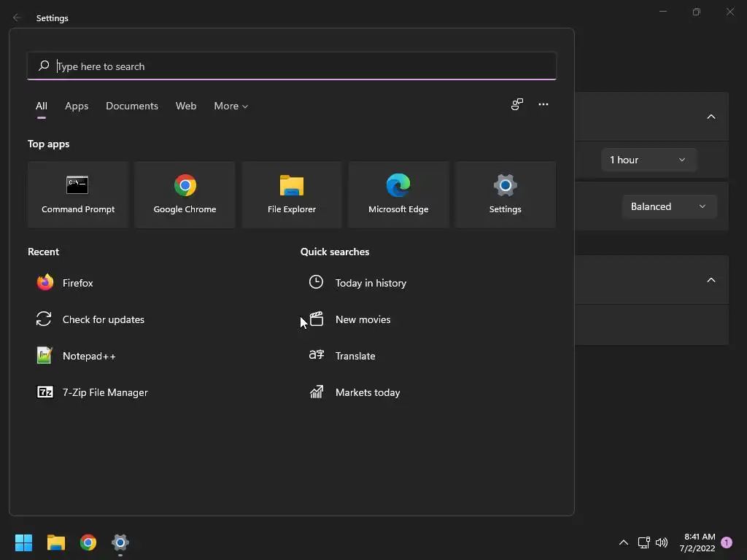Expand the More filter dropdown
The width and height of the screenshot is (747, 560).
tap(231, 106)
